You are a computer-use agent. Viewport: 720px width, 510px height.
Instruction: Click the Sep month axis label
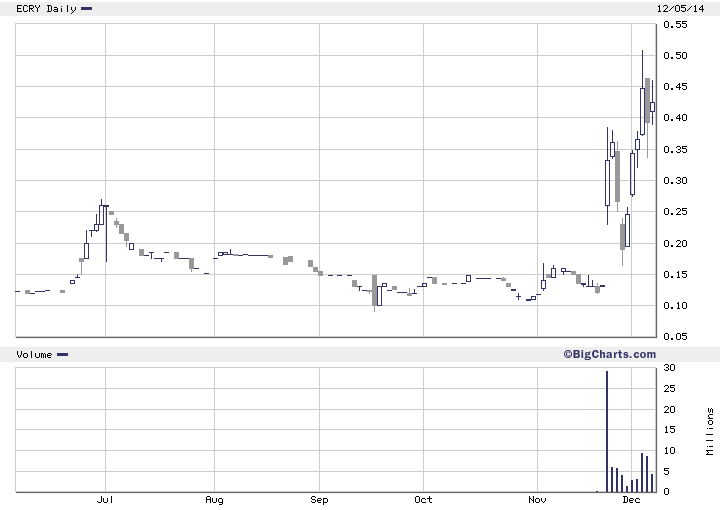pos(319,500)
